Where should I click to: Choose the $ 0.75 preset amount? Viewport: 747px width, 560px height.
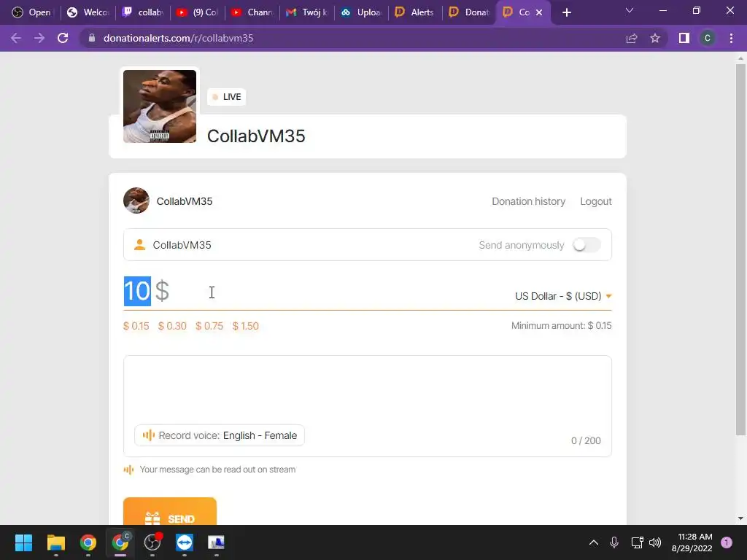click(x=209, y=326)
